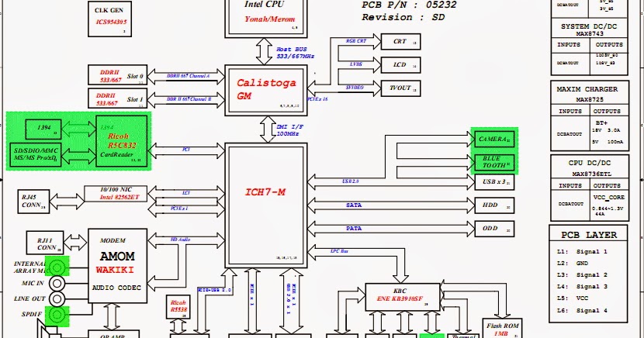
Task: Click the USB2.0 bus label
Action: (351, 181)
